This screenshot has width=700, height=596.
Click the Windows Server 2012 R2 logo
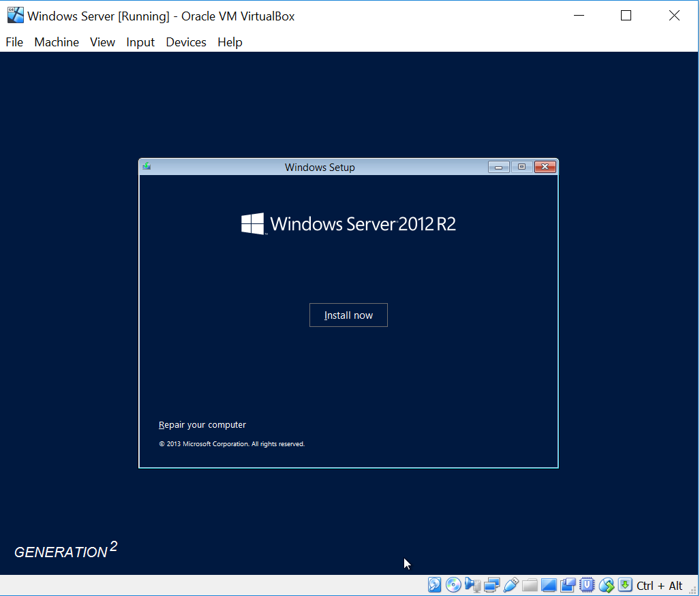click(x=348, y=223)
